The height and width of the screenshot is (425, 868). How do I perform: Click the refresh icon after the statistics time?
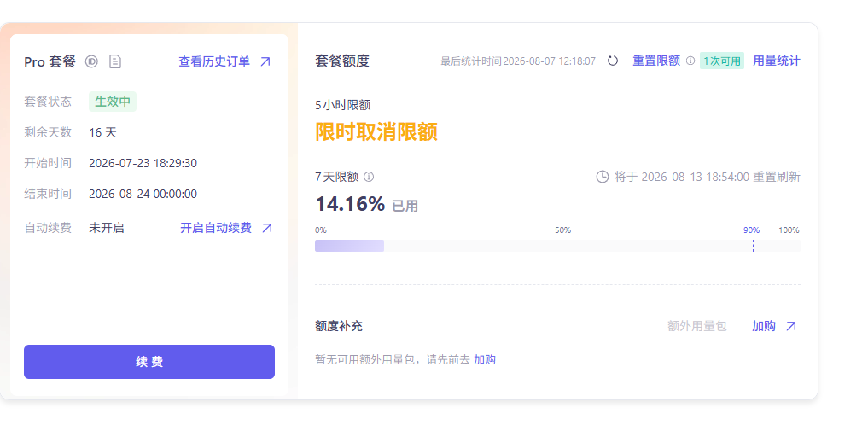pyautogui.click(x=612, y=61)
